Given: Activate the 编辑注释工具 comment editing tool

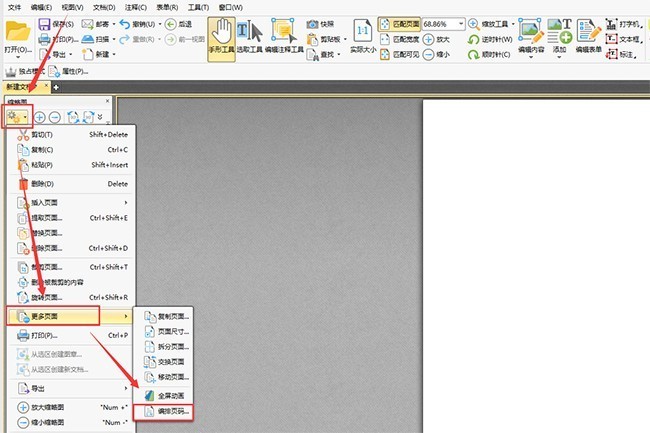Looking at the screenshot, I should [x=284, y=37].
